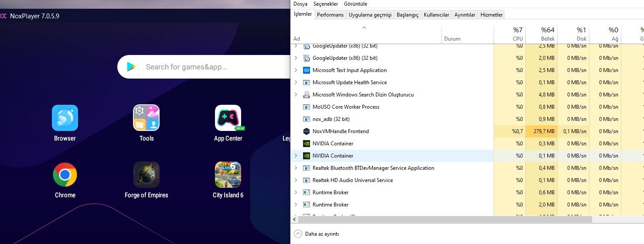644x244 pixels.
Task: Switch to the Hizmetler tab
Action: click(x=491, y=15)
